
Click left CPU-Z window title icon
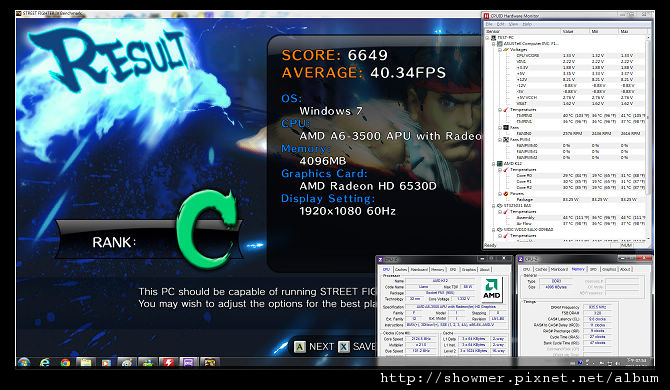click(380, 259)
